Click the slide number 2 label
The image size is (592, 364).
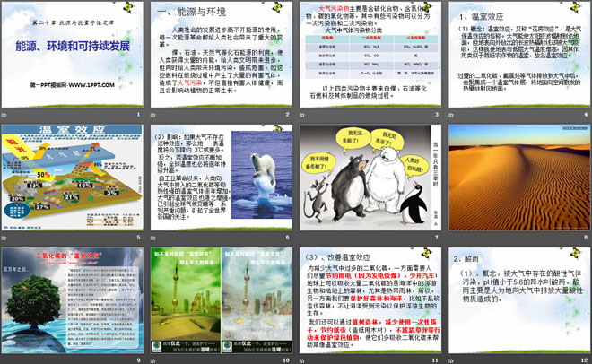287,114
